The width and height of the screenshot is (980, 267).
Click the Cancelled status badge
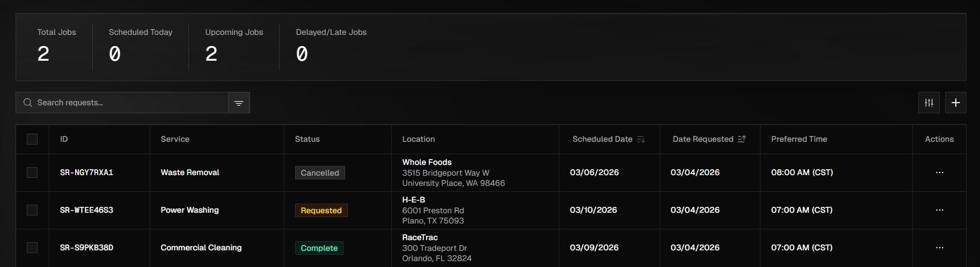(320, 173)
